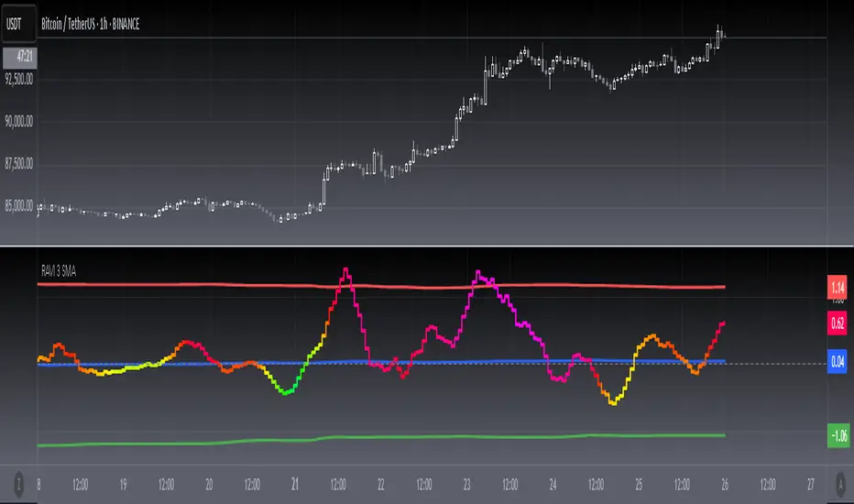
Task: Click the 47:21 countdown label
Action: (20, 58)
